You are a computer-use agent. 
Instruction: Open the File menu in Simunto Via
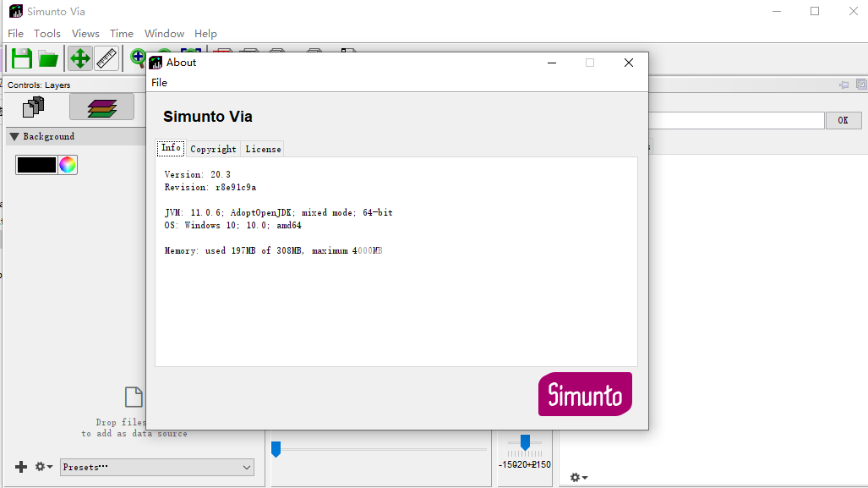tap(15, 34)
